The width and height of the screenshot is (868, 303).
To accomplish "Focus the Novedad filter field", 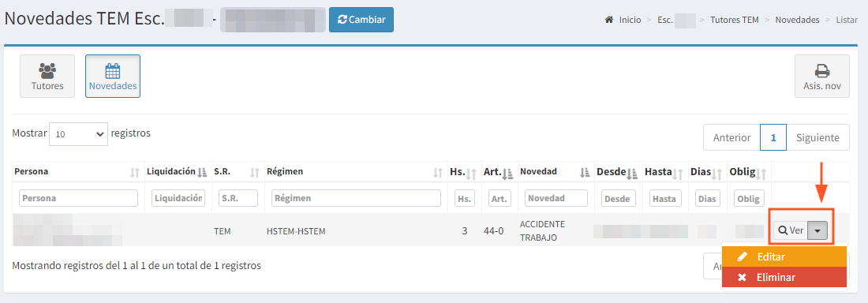I will (x=556, y=198).
